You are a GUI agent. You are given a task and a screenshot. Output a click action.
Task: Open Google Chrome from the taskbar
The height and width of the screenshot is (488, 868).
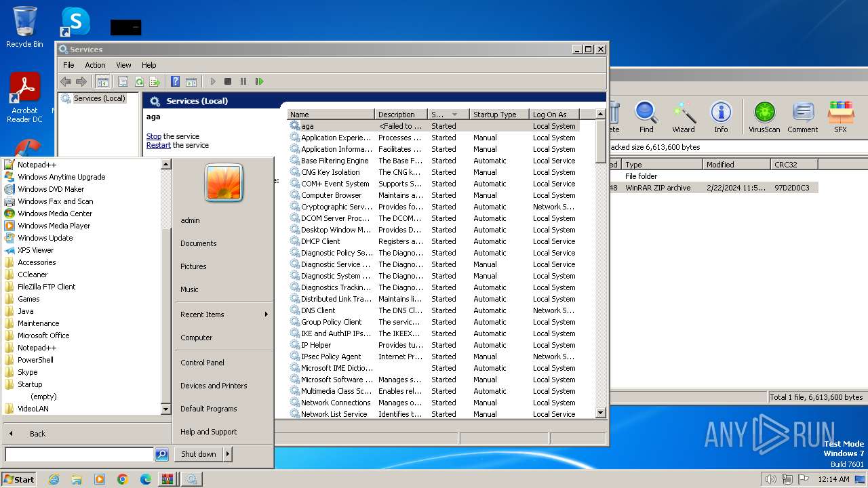pyautogui.click(x=123, y=479)
